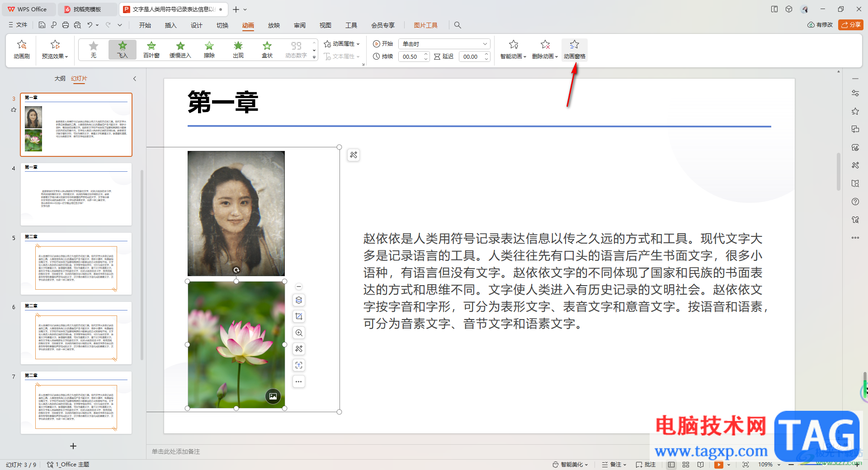Open 智能动画 smart animation
This screenshot has width=868, height=470.
513,49
